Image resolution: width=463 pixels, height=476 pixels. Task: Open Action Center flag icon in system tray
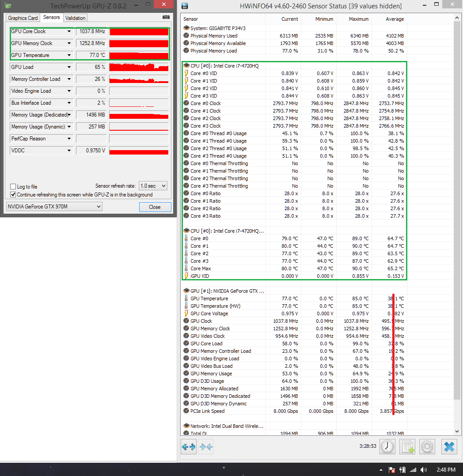pyautogui.click(x=392, y=470)
